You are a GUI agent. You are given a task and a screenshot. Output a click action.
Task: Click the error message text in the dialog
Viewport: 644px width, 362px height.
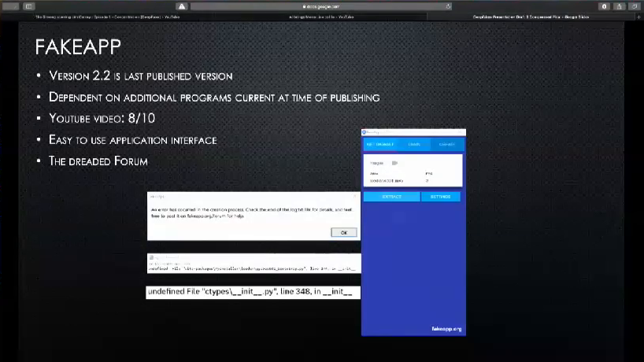tap(251, 212)
